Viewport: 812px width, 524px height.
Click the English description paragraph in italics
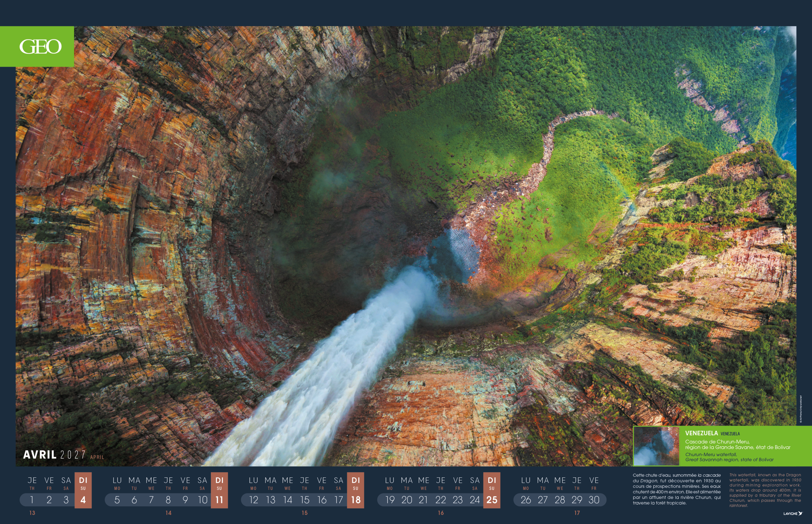coord(765,490)
